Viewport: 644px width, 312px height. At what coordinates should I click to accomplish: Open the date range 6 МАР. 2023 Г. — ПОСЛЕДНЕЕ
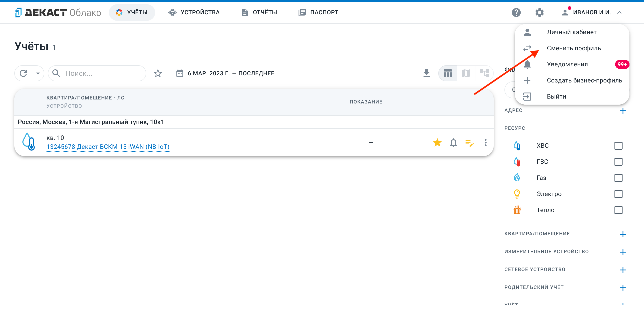pos(231,73)
